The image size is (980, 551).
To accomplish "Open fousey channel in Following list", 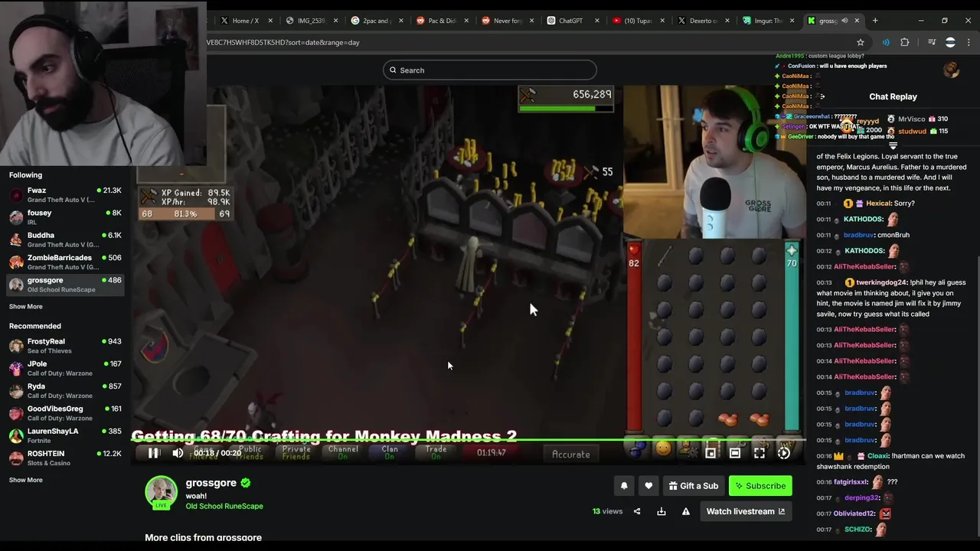I will [x=65, y=217].
